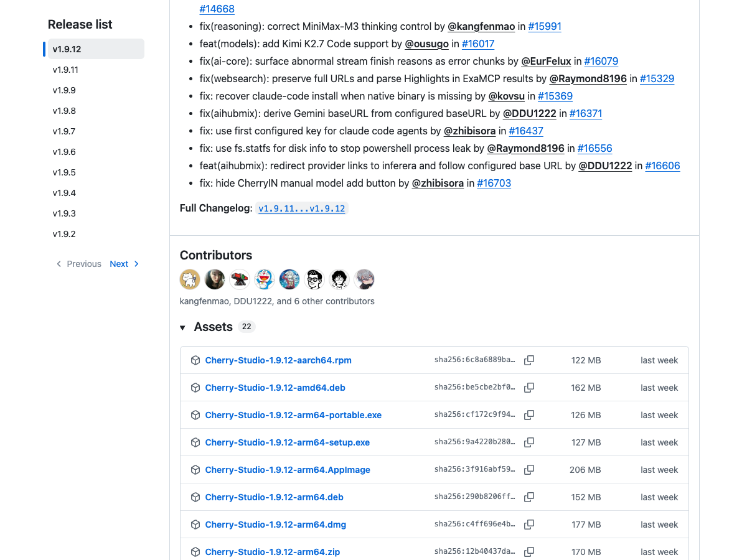This screenshot has height=560, width=747.
Task: Download Cherry-Studio-1.9.12-arm64.zip
Action: click(273, 552)
